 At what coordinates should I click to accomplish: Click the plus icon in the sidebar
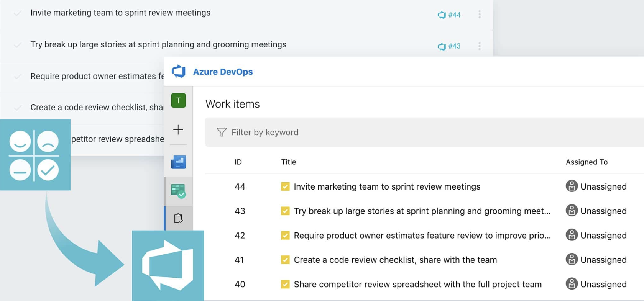click(178, 130)
